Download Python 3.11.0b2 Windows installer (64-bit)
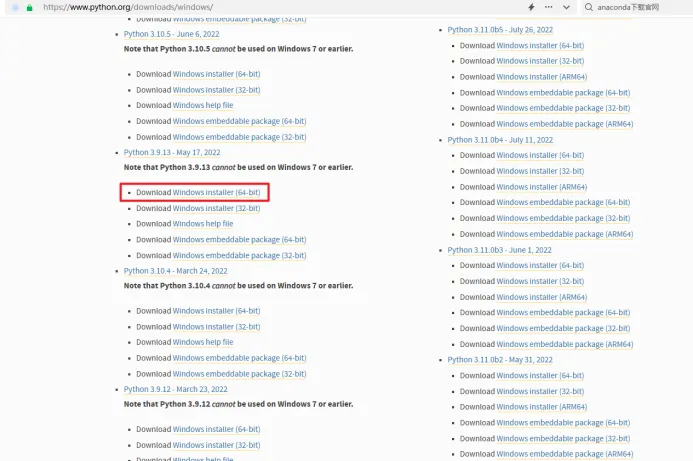693x461 pixels. coord(540,376)
